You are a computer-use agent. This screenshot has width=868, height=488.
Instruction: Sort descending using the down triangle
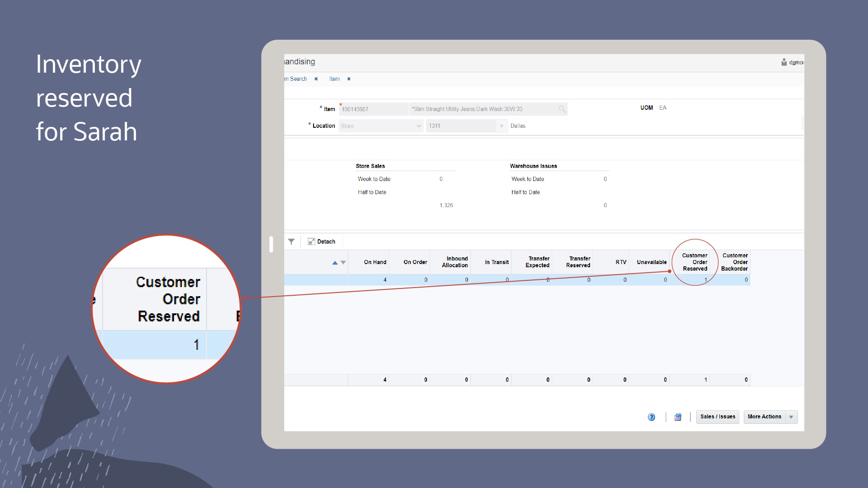[x=343, y=263]
